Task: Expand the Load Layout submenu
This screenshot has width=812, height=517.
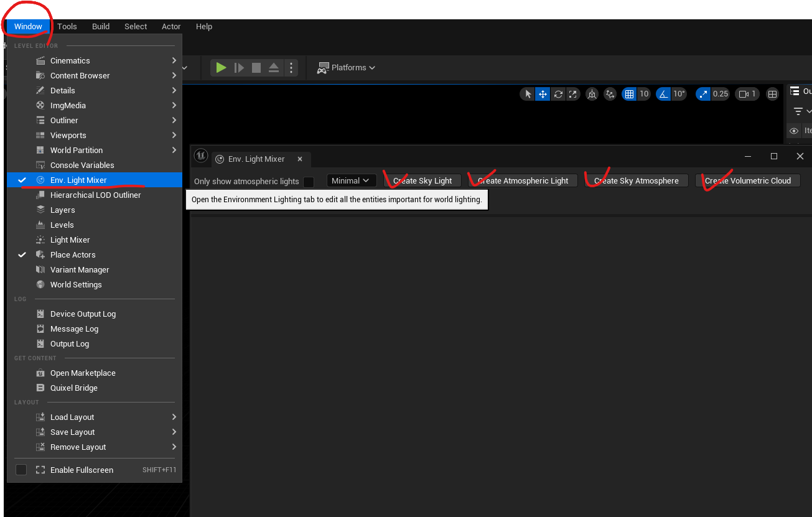Action: coord(95,417)
